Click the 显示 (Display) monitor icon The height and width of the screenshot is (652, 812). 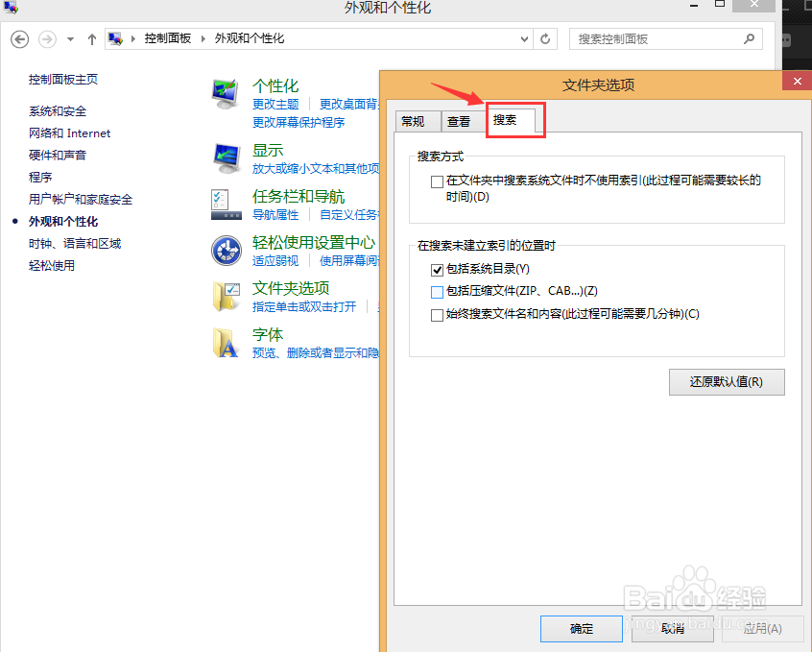226,156
